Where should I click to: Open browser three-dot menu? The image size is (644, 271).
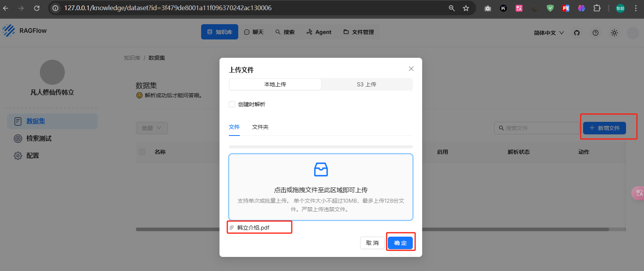click(x=636, y=8)
